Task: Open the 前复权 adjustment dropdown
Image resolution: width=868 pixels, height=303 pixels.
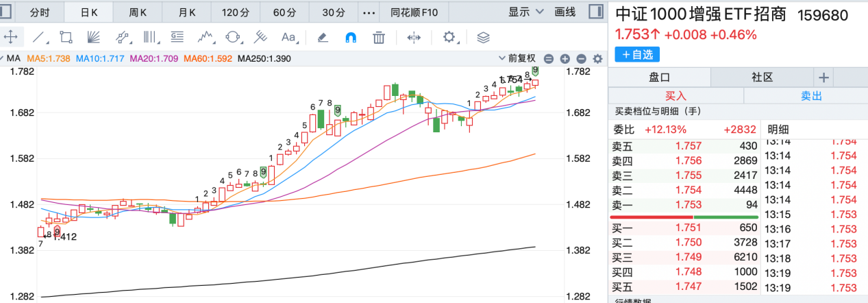Action: [525, 59]
